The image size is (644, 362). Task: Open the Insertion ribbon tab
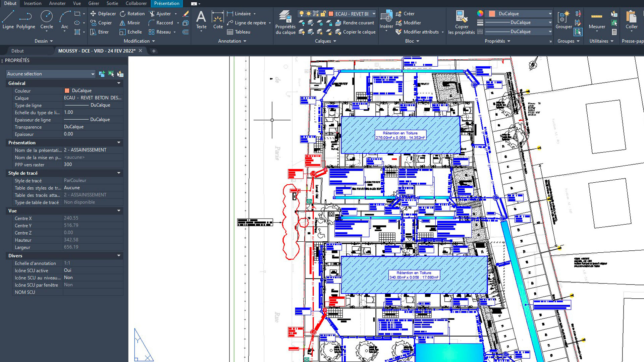coord(33,3)
